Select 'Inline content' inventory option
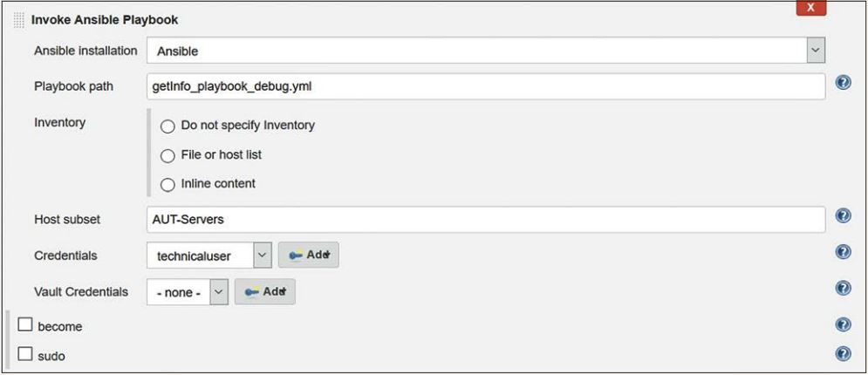Viewport: 868px width, 375px height. pos(167,184)
